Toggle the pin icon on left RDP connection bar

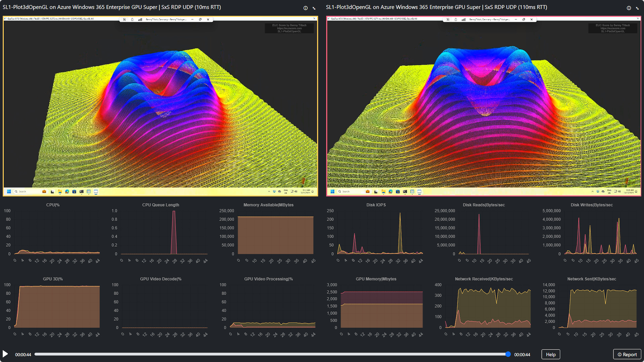[124, 19]
